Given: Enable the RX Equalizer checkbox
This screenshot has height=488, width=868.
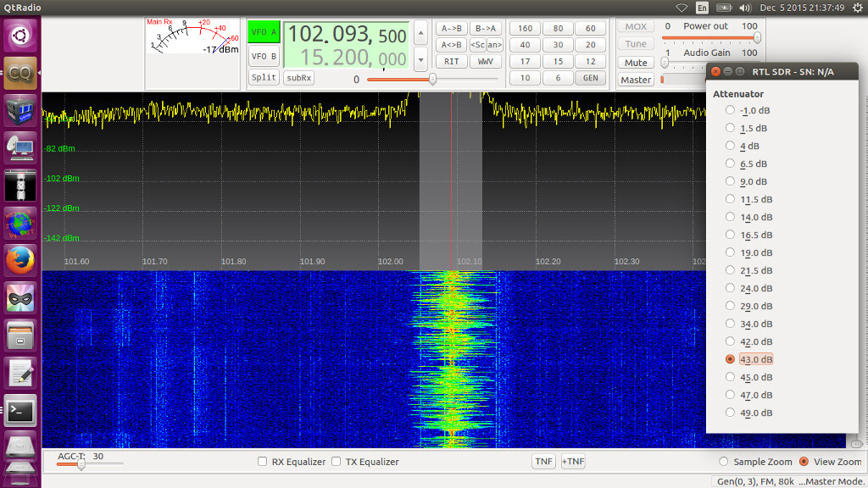Looking at the screenshot, I should [263, 461].
